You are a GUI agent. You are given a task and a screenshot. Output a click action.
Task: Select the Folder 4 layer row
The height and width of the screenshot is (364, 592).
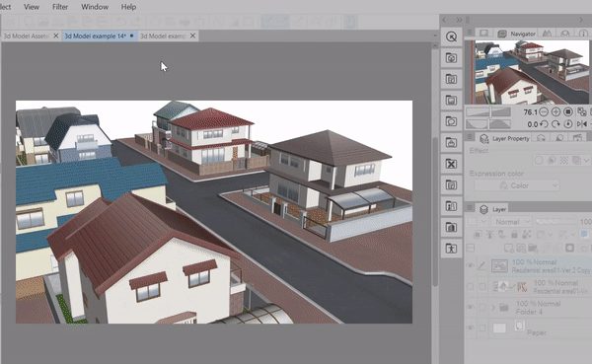541,308
